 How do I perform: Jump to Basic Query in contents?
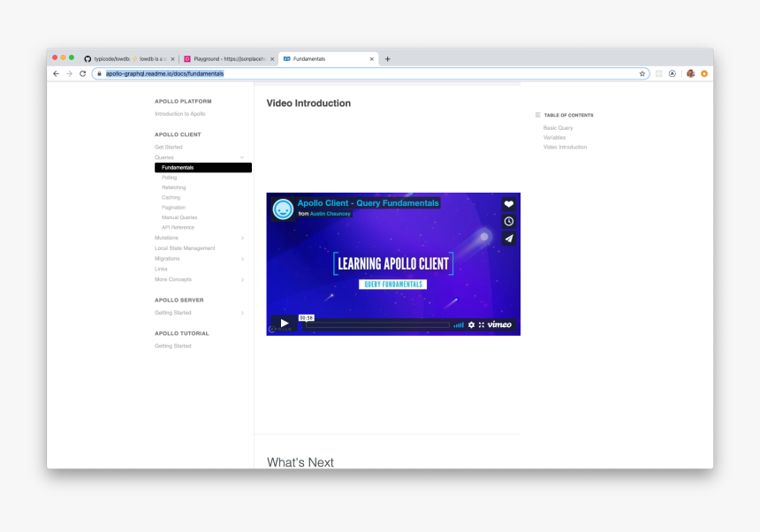coord(558,128)
